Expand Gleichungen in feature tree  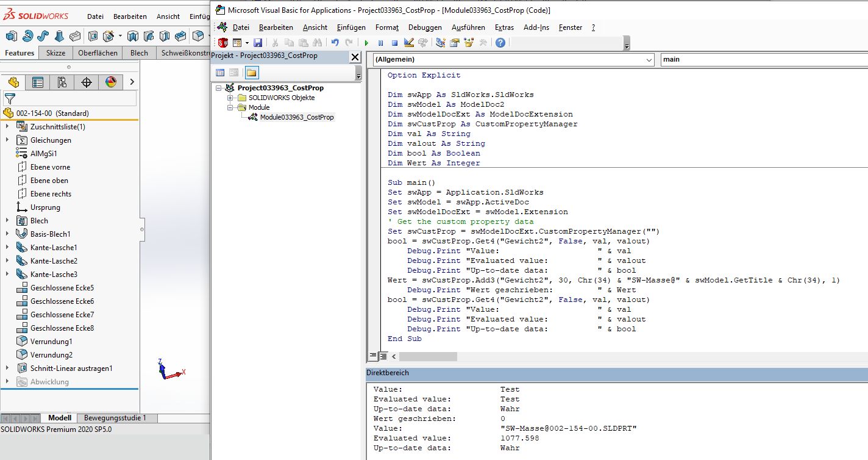(7, 140)
